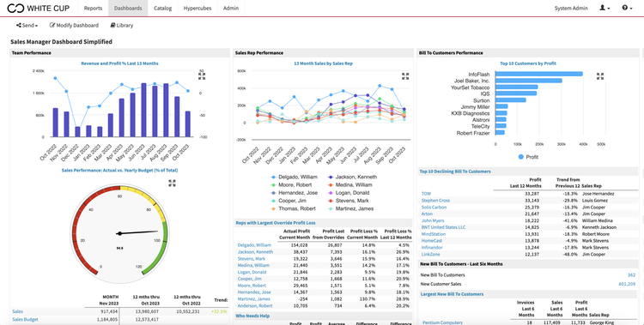The image size is (644, 325).
Task: Open the Send share dropdown
Action: [27, 26]
